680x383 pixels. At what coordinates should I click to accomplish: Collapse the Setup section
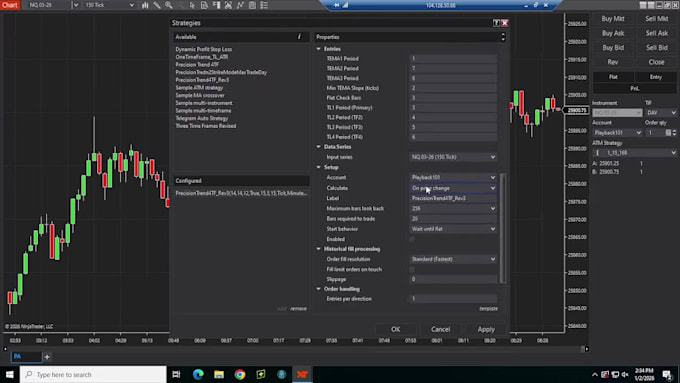tap(319, 167)
